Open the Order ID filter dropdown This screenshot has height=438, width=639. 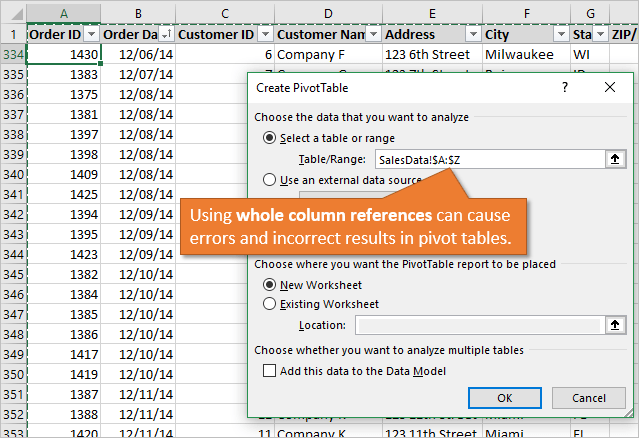click(91, 34)
